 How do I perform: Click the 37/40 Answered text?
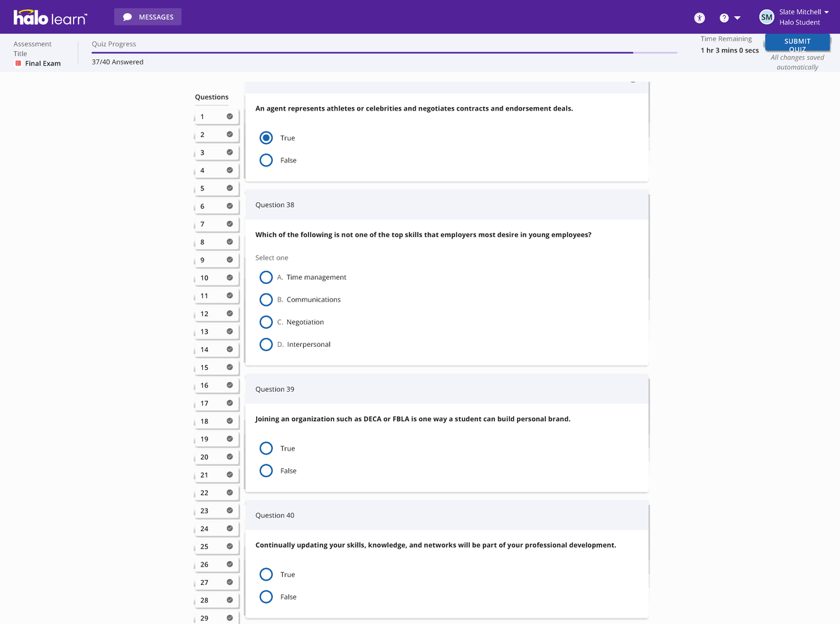click(x=118, y=62)
